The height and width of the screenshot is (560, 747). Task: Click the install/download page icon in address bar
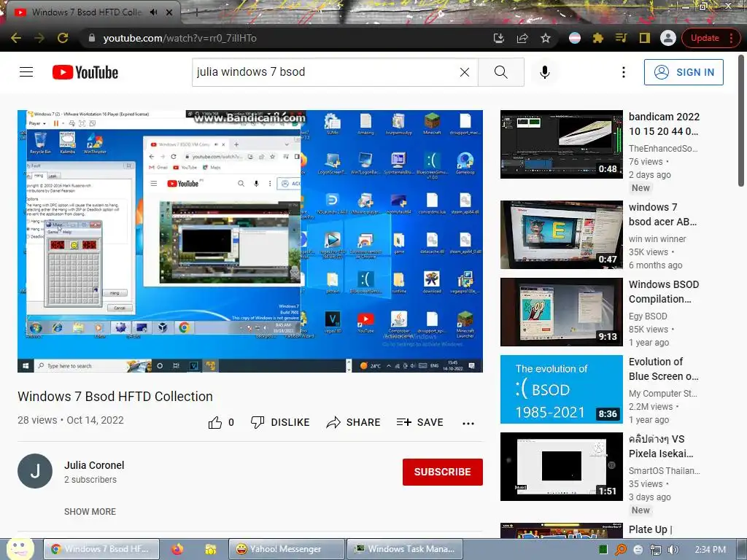pos(499,38)
